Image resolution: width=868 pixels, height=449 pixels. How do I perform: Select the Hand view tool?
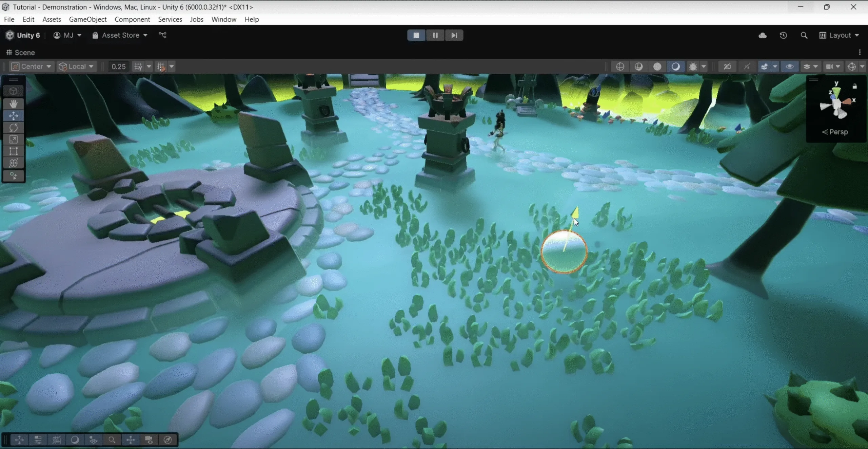click(x=14, y=104)
